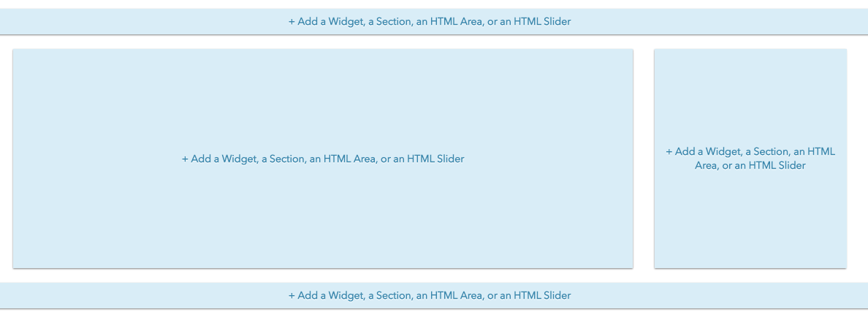Add a widget to the large main content area

coord(323,159)
